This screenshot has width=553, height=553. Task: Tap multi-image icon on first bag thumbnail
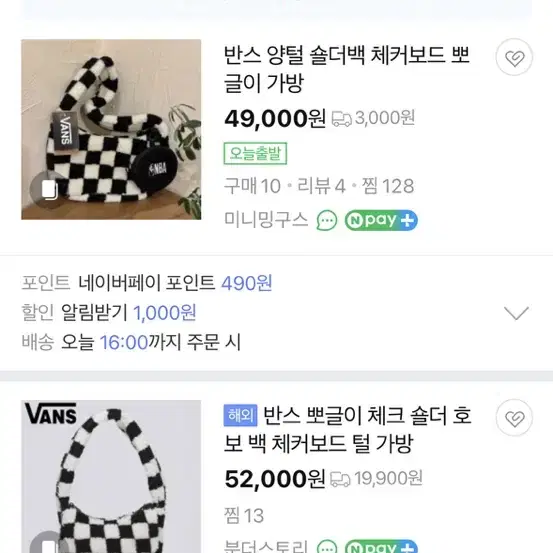click(49, 190)
